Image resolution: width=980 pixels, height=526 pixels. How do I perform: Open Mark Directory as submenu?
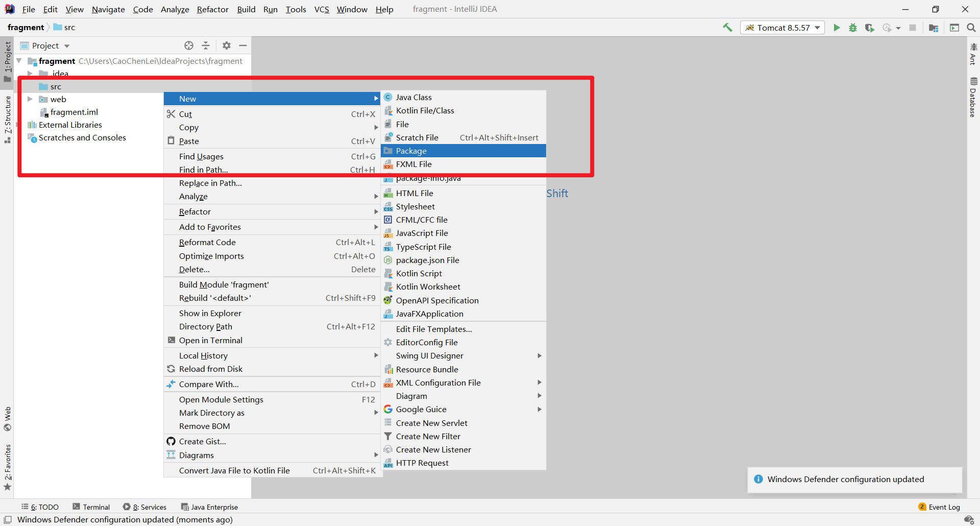pyautogui.click(x=272, y=413)
